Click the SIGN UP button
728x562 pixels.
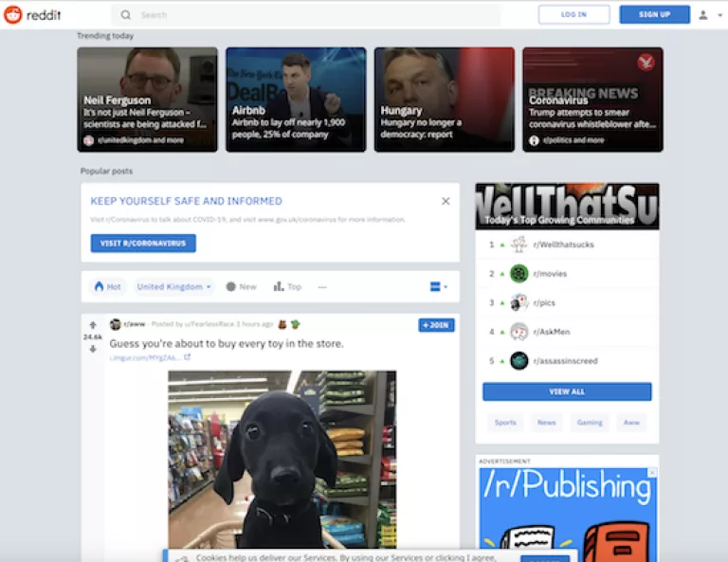point(655,14)
